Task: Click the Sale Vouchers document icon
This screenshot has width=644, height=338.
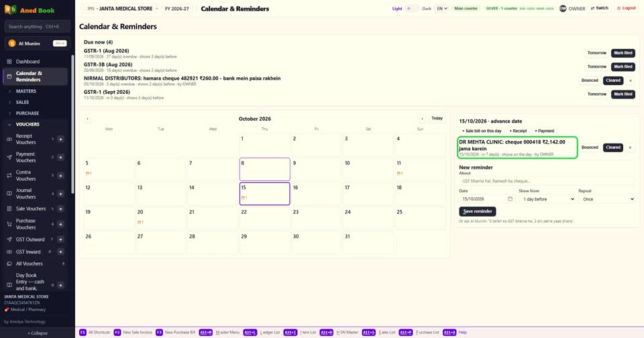Action: 9,209
